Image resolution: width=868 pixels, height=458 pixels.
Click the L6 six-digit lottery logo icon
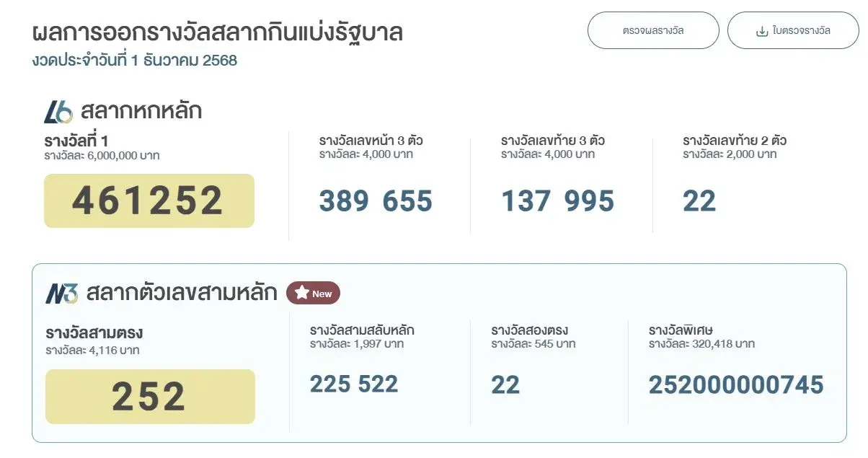(58, 112)
